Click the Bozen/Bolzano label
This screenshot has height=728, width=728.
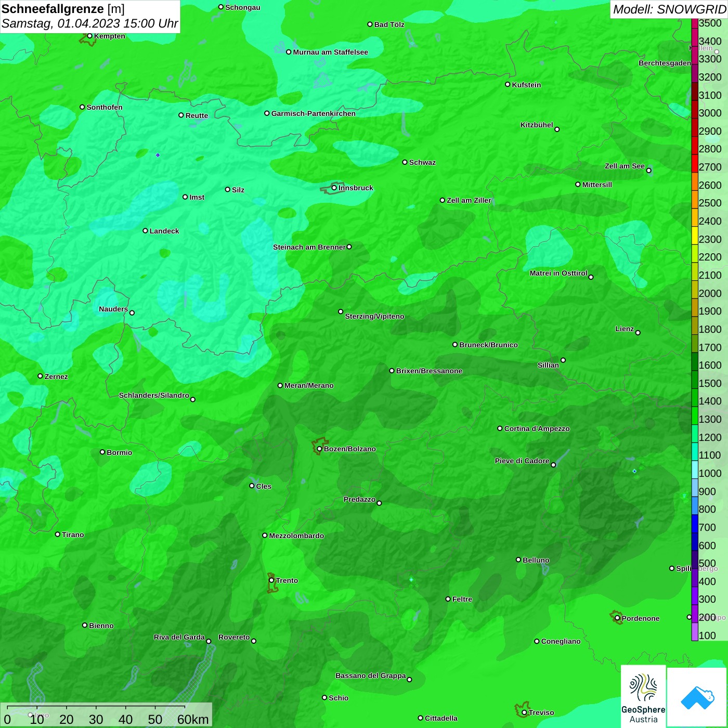(x=349, y=449)
